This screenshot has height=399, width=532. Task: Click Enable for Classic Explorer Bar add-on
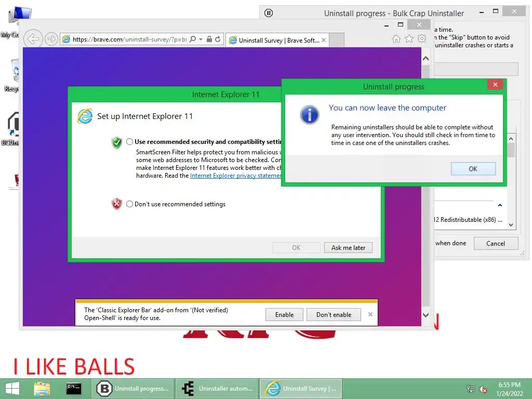[284, 314]
